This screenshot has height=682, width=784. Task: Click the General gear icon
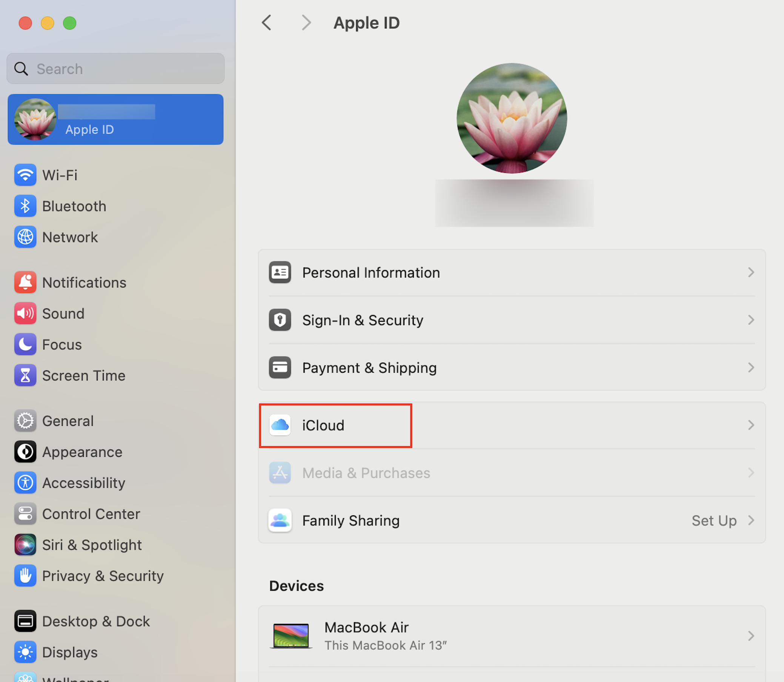(25, 421)
